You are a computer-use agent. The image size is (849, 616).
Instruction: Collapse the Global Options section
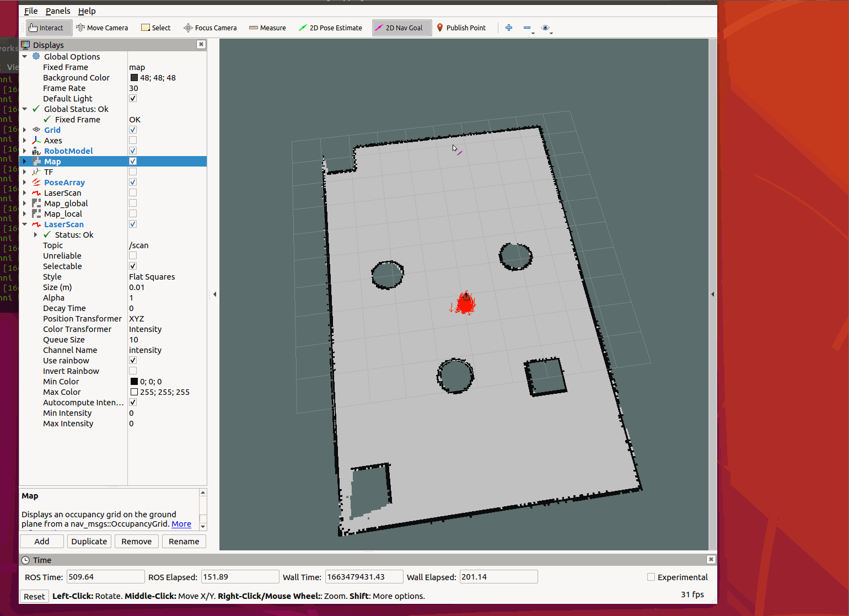click(25, 57)
